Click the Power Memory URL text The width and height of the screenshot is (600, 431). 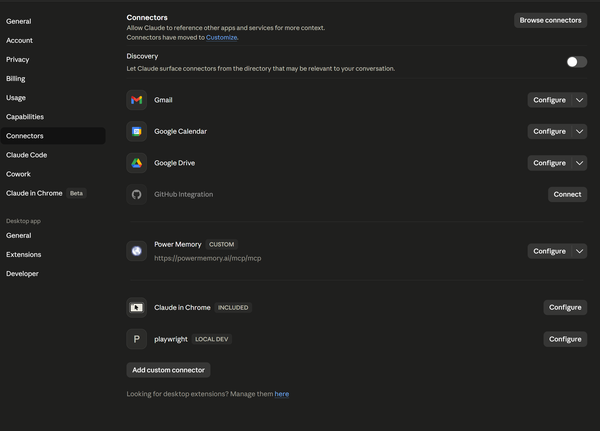tap(208, 258)
